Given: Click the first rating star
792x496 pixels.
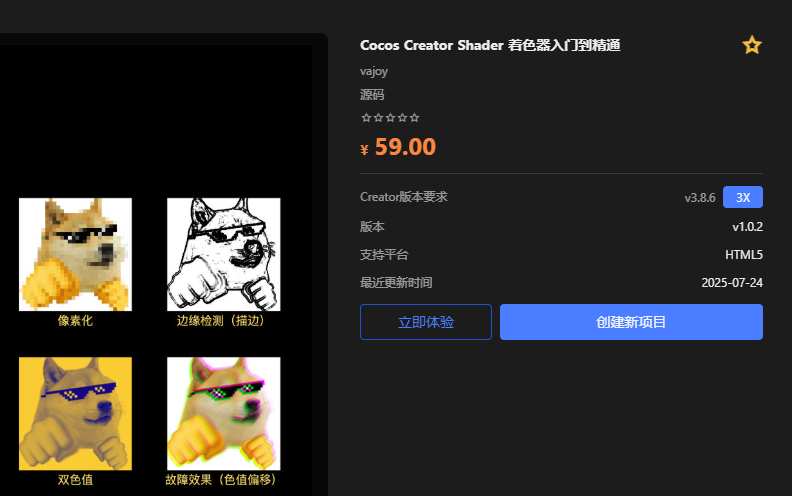Looking at the screenshot, I should (x=366, y=118).
